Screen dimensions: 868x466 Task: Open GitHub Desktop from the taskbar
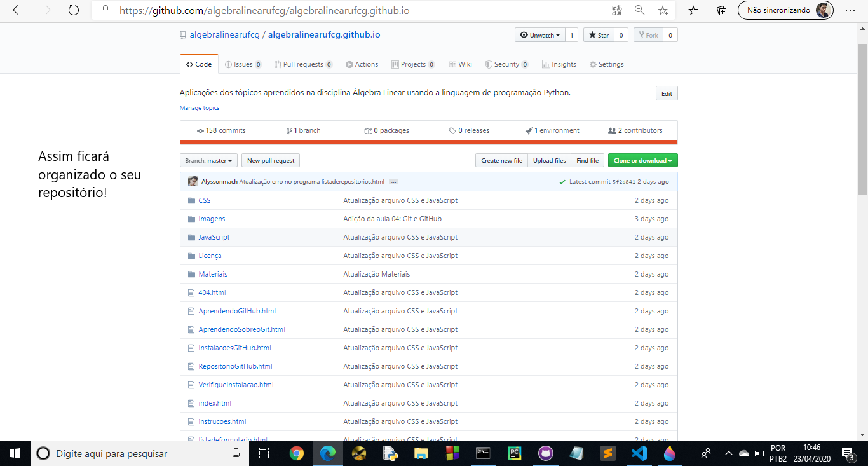pyautogui.click(x=545, y=453)
